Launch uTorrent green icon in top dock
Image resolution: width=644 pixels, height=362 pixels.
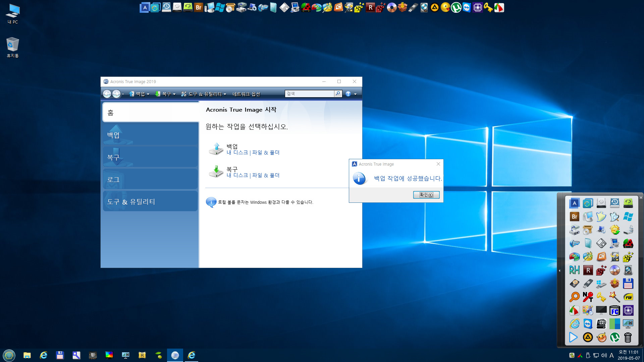pyautogui.click(x=456, y=7)
